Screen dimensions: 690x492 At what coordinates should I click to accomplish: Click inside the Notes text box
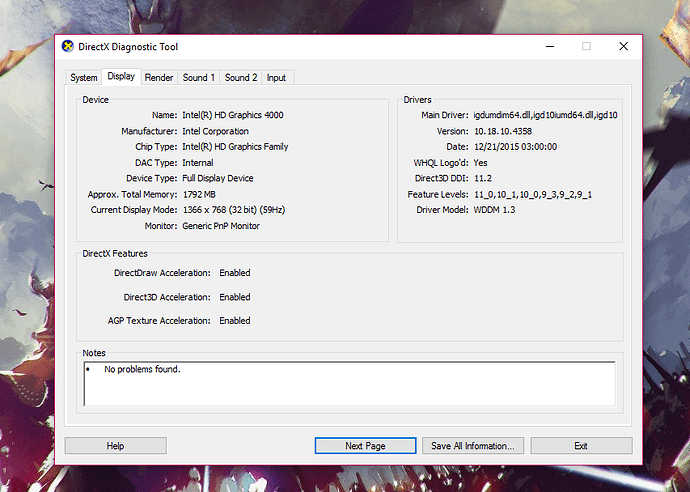tap(349, 384)
